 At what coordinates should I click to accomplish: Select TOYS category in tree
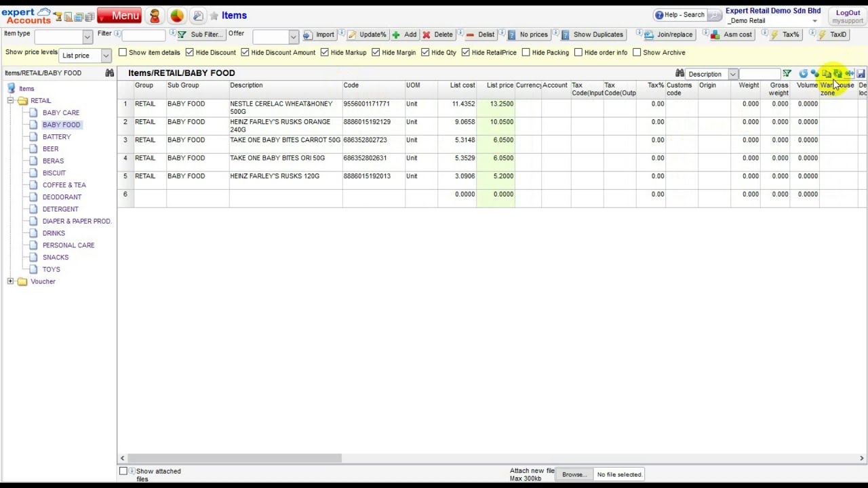coord(52,269)
